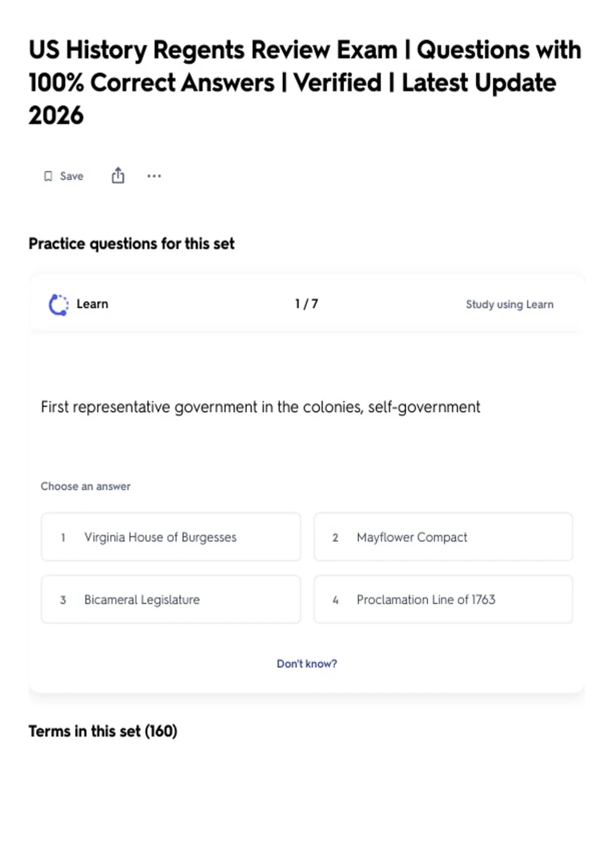This screenshot has width=613, height=868.
Task: Click the Practice questions for this set heading
Action: 131,244
